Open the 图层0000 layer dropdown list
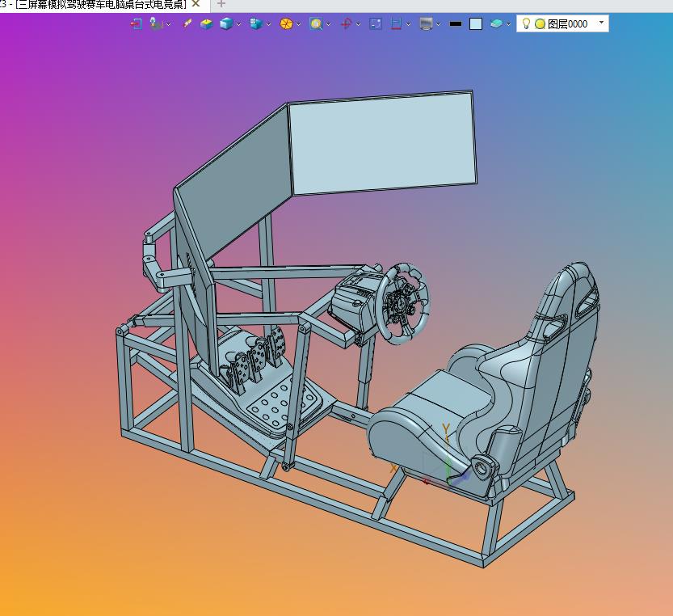 pos(601,23)
